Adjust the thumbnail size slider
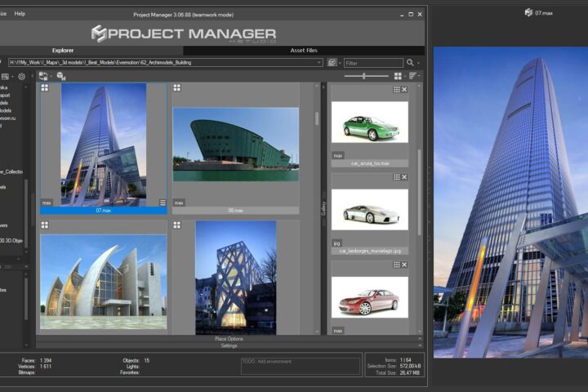Viewport: 588px width, 392px height. [x=363, y=76]
